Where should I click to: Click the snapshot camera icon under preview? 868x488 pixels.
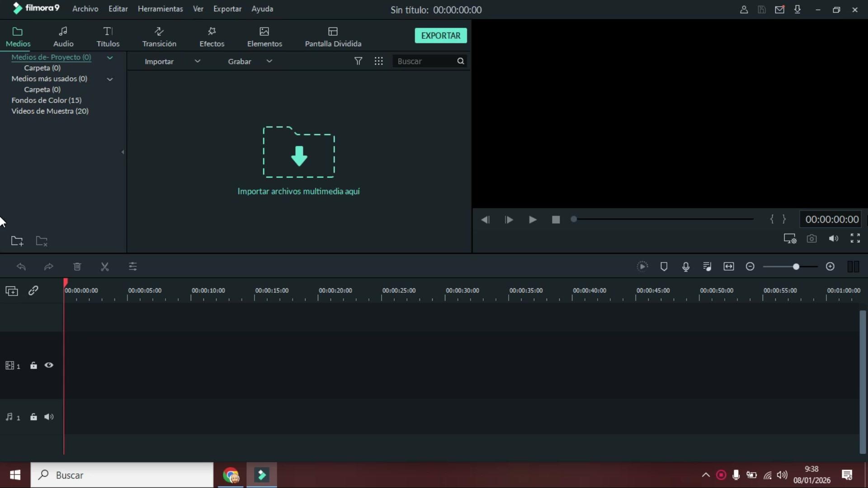click(811, 239)
